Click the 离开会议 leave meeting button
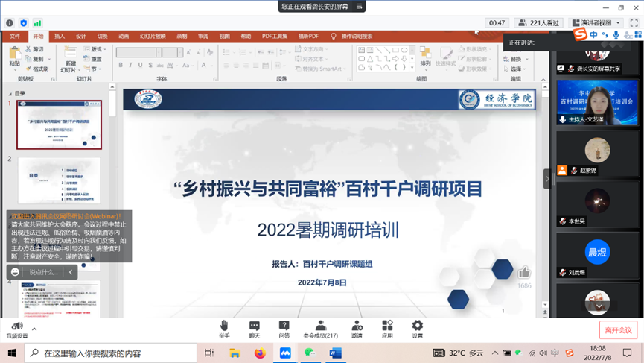644x363 pixels. (618, 330)
